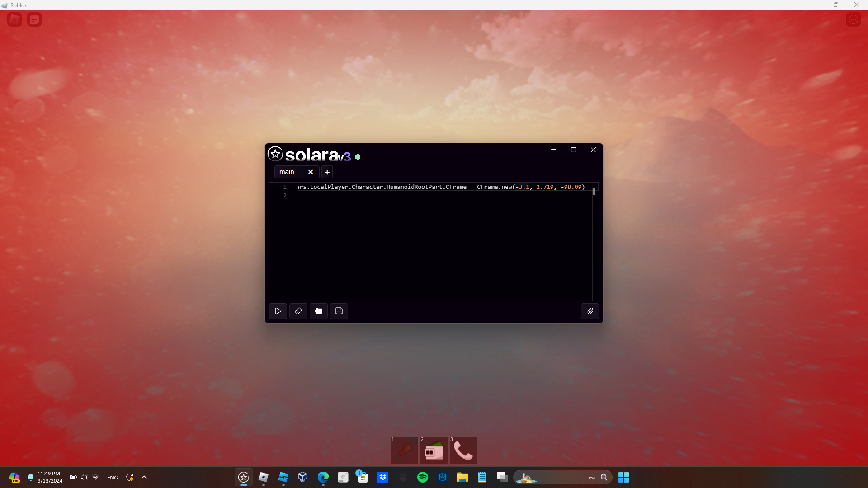Show hidden system tray icons

click(x=144, y=477)
